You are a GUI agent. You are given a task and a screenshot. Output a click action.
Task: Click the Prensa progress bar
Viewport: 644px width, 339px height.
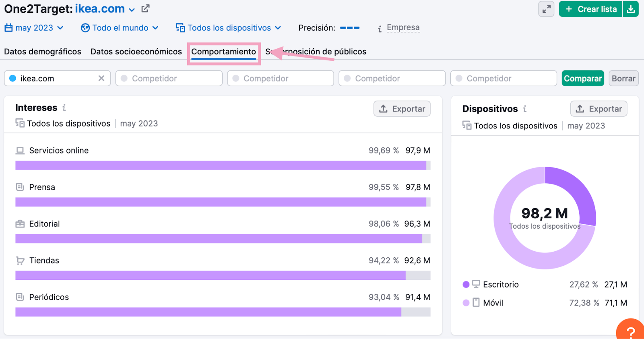[x=223, y=202]
